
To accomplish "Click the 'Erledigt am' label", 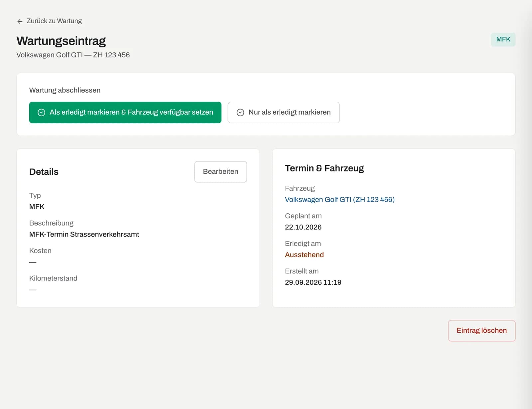I will coord(303,244).
